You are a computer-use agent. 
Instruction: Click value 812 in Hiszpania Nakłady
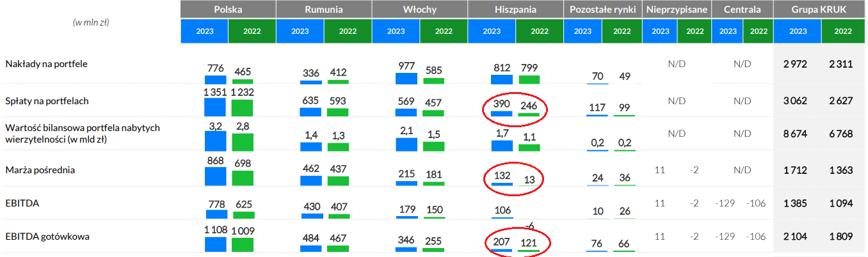[502, 67]
